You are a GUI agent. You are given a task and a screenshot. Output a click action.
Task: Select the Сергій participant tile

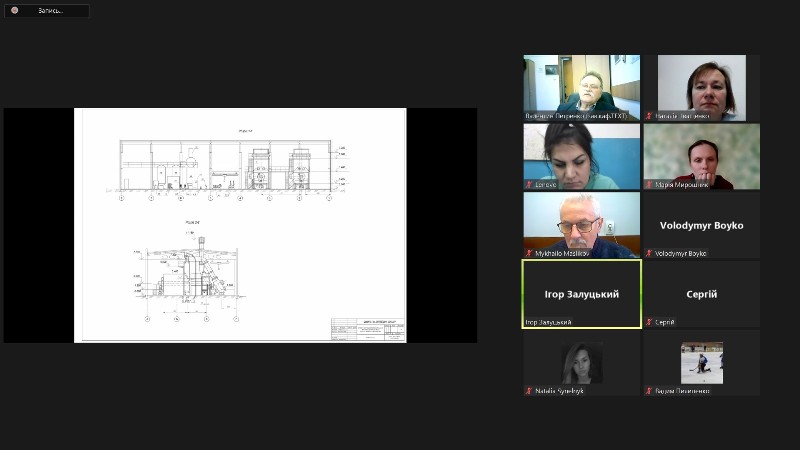click(702, 294)
